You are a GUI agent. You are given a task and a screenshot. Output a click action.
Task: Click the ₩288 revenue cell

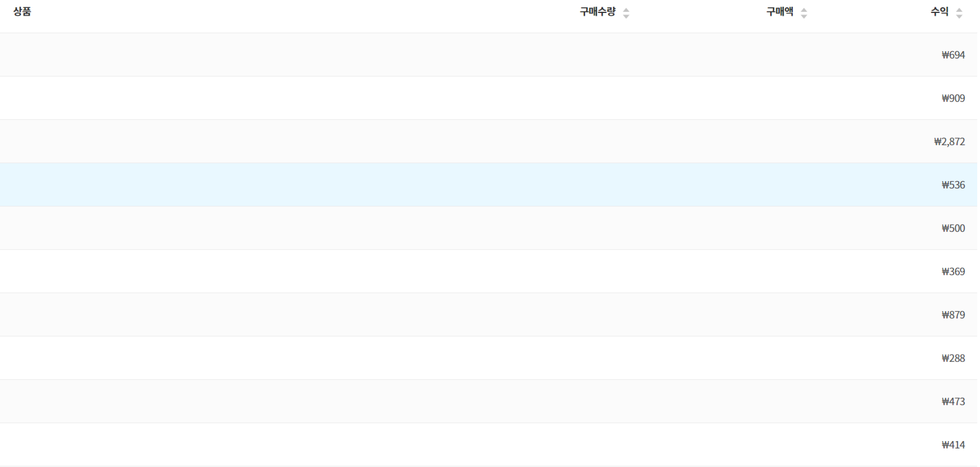(x=953, y=358)
